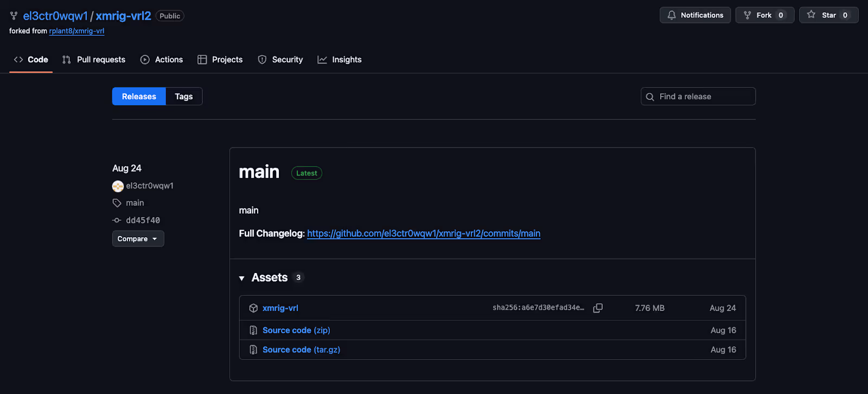Click the Star count 0 badge
Viewport: 868px width, 394px height.
pos(845,15)
